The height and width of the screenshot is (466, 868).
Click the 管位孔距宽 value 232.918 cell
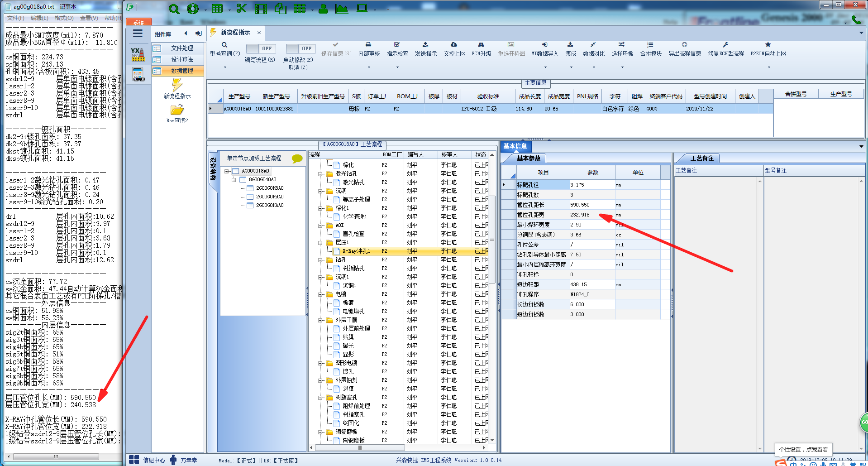592,215
